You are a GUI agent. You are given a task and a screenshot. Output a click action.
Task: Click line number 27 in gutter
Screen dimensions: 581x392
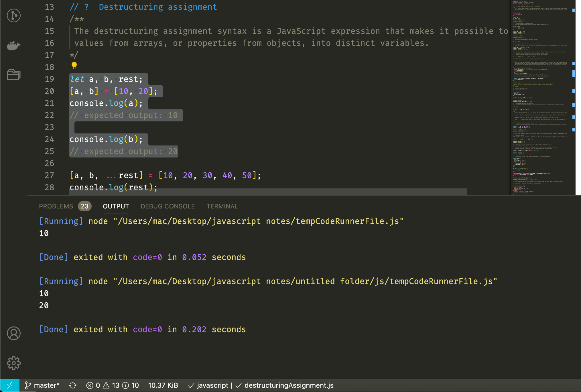49,175
